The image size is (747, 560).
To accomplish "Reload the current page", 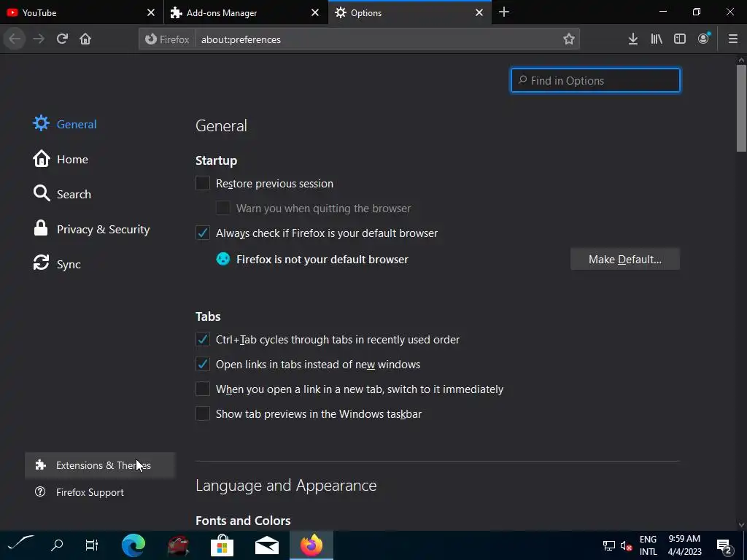I will 62,39.
